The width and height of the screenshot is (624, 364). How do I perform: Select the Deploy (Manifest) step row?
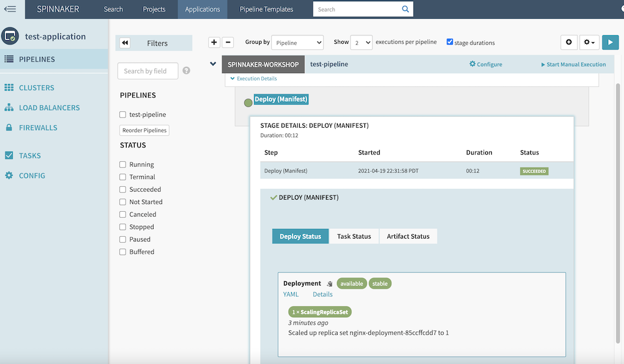click(x=417, y=171)
